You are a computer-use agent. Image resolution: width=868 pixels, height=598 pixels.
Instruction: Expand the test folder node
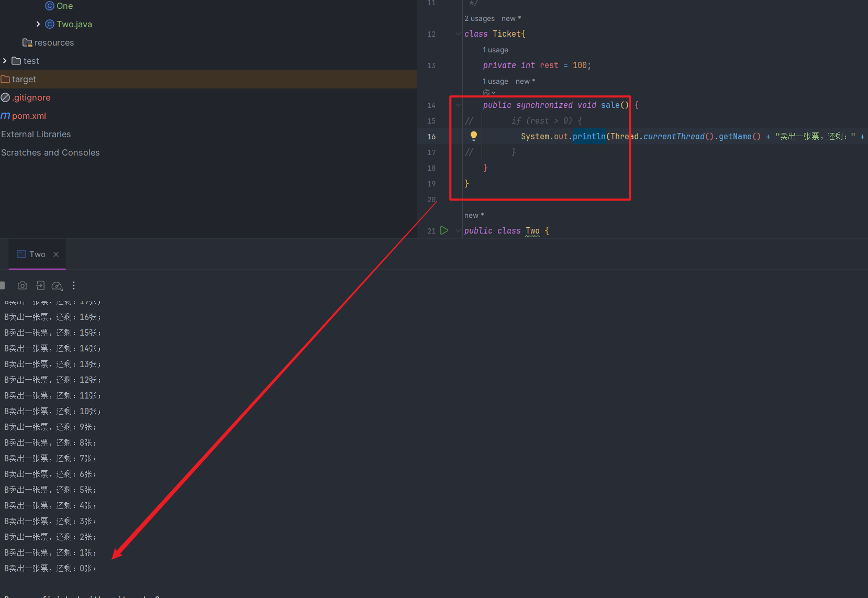tap(5, 61)
